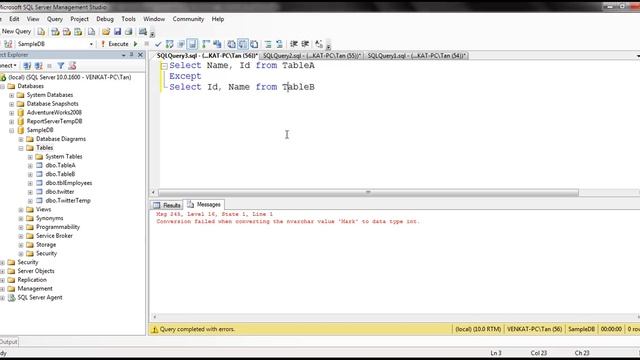This screenshot has height=360, width=640.
Task: Open the SampleDB database dropdown
Action: (91, 44)
